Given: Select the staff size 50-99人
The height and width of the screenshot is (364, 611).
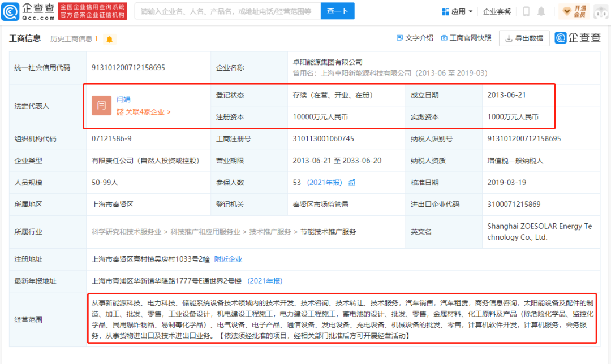Looking at the screenshot, I should pyautogui.click(x=105, y=183).
